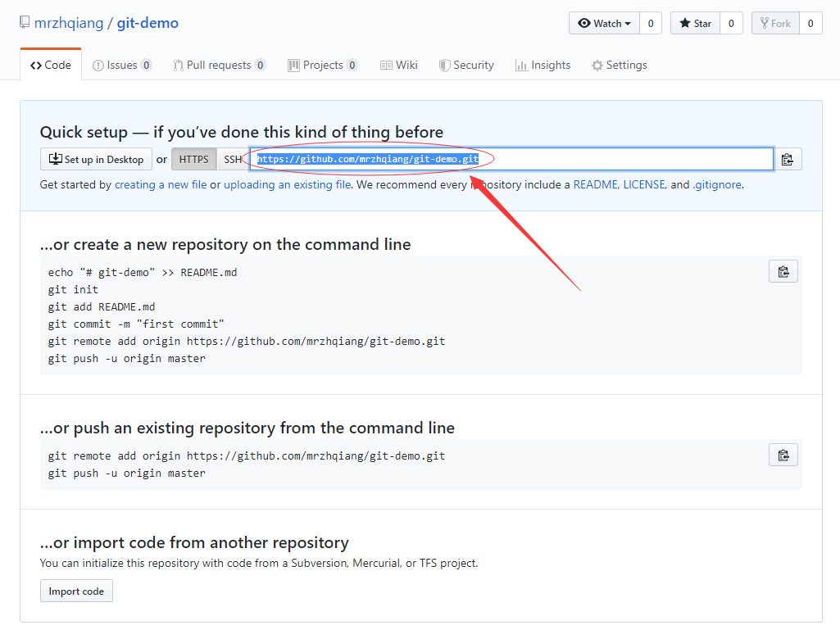Open the Insights tab

click(543, 65)
